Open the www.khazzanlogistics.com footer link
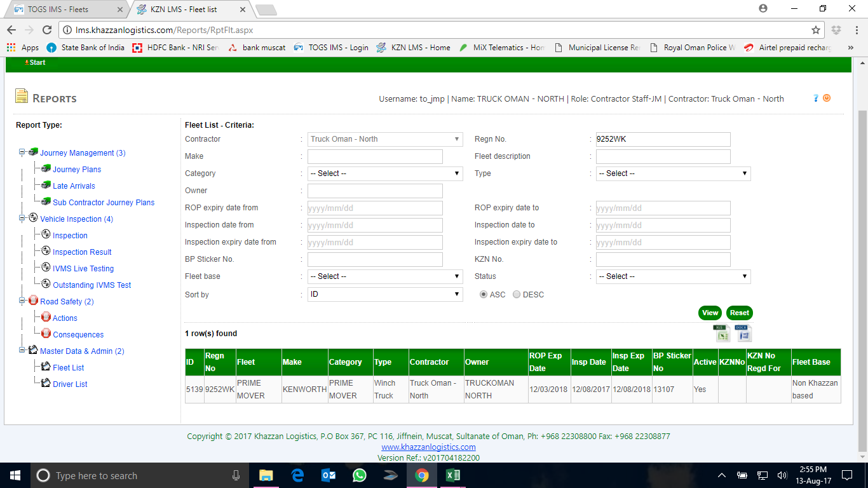 point(428,447)
